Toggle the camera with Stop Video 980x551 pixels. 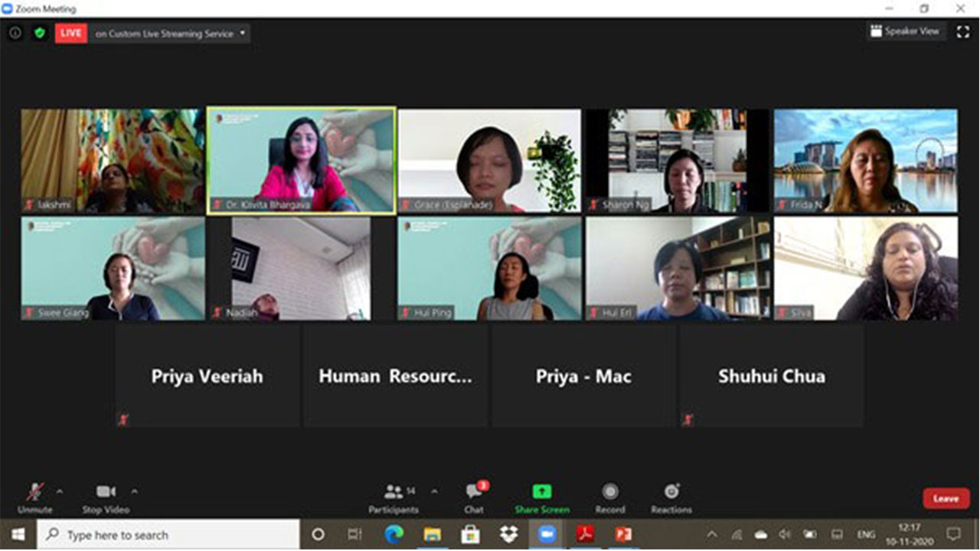click(106, 492)
